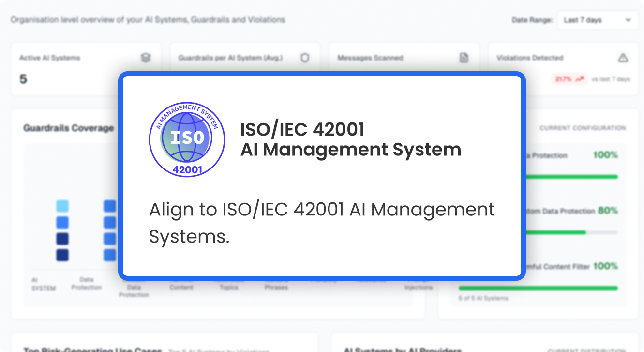Click the Top Risk-Generating Use Cases heading
The height and width of the screenshot is (352, 644).
(x=92, y=350)
